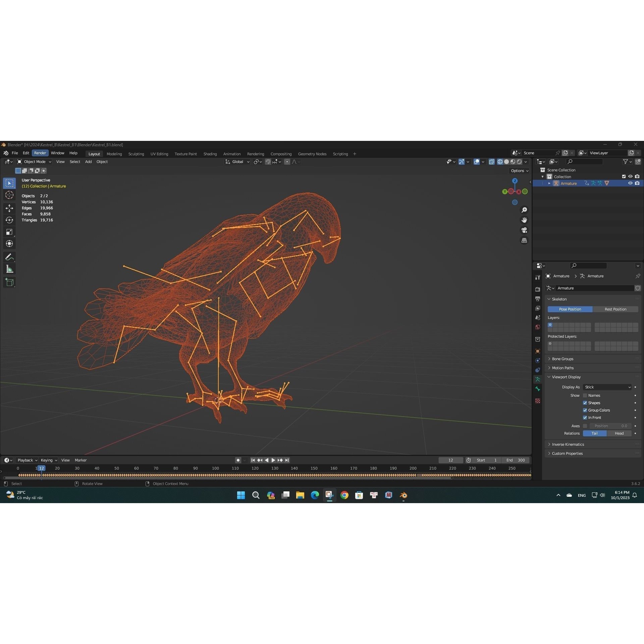The image size is (644, 644).
Task: Switch to the Animation workspace tab
Action: 232,154
